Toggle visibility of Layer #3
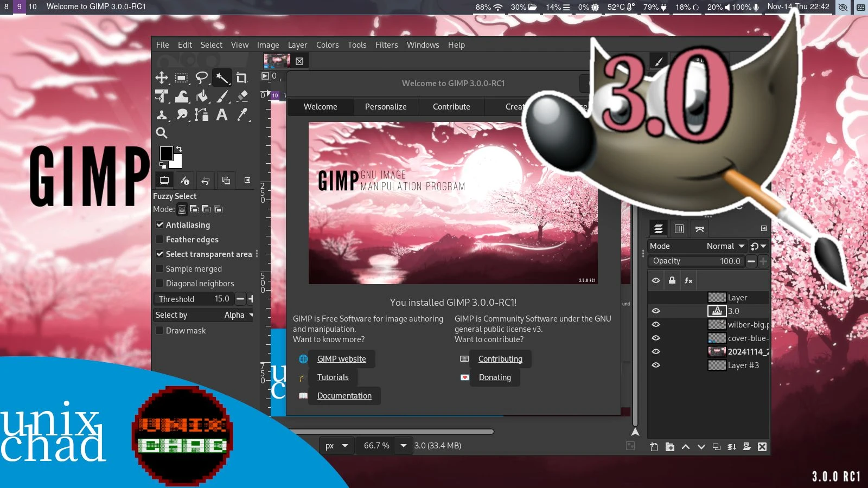This screenshot has height=488, width=868. tap(656, 365)
